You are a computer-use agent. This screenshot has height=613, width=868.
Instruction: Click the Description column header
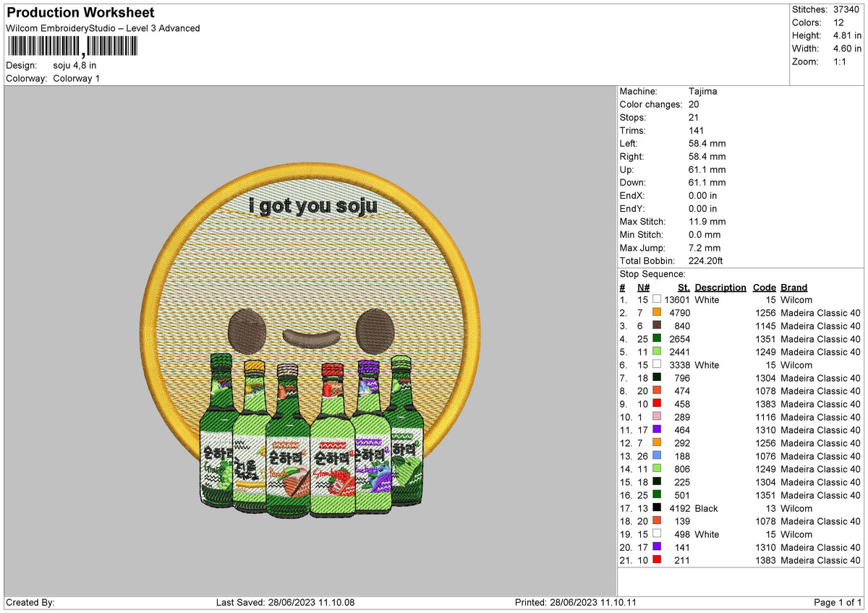point(720,287)
